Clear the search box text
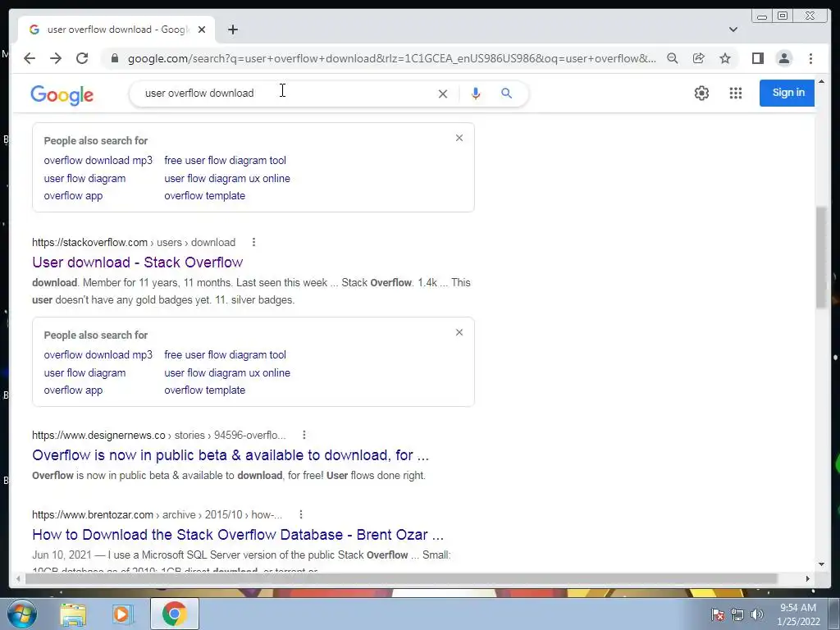 [442, 94]
